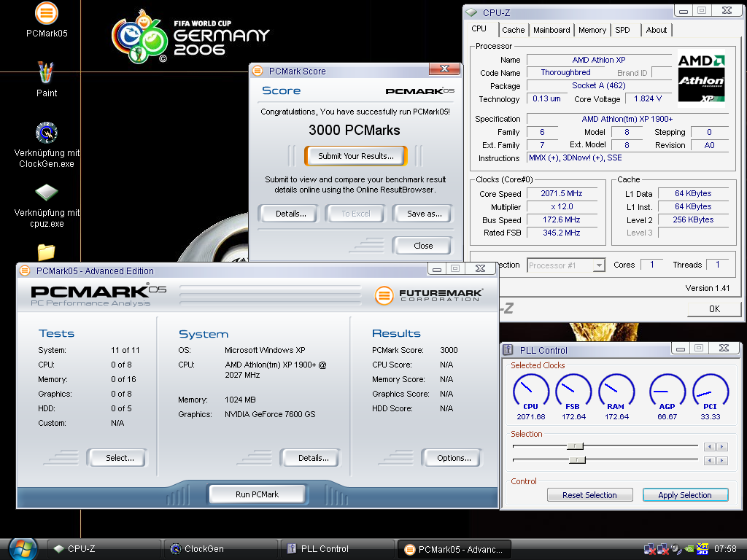Image resolution: width=747 pixels, height=560 pixels.
Task: Switch to the Cache tab in CPU-Z
Action: tap(513, 30)
